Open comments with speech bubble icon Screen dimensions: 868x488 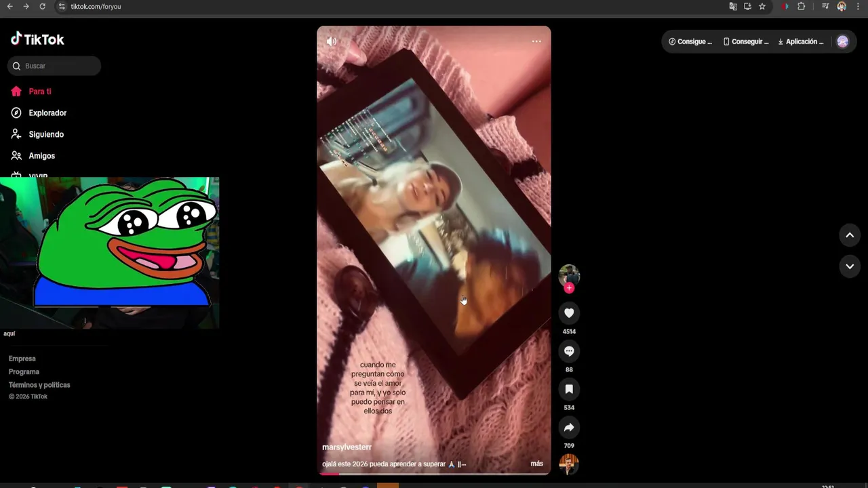coord(569,351)
